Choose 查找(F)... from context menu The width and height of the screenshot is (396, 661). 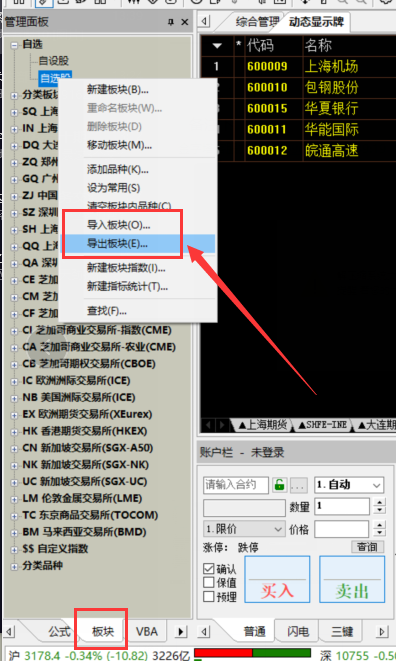tap(107, 311)
